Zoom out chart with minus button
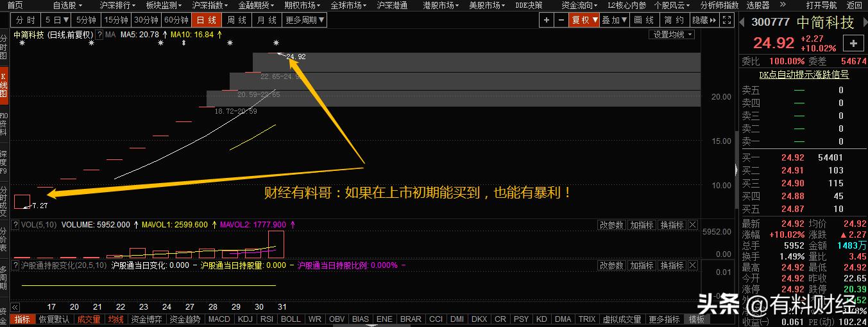This screenshot has height=327, width=868. [561, 20]
